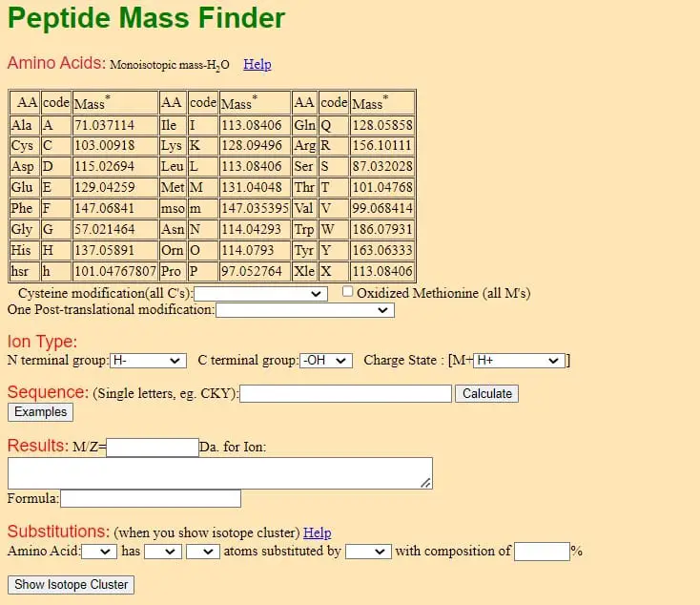
Task: Open the N terminal group dropdown
Action: [148, 361]
